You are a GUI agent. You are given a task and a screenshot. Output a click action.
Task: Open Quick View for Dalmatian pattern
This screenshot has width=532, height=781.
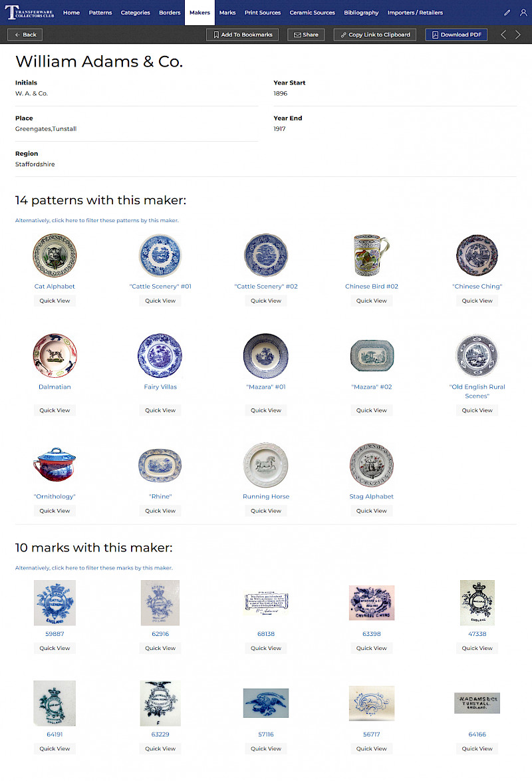[55, 410]
